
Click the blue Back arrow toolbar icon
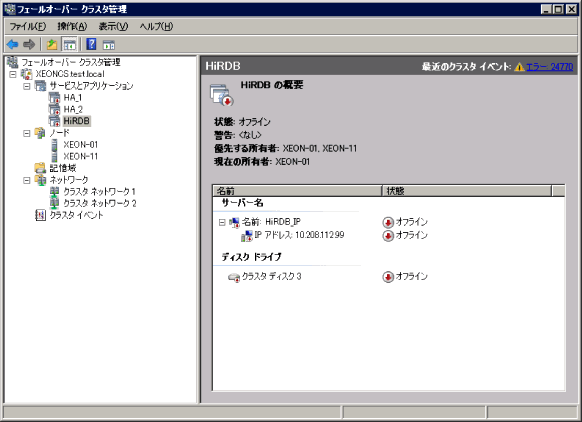pos(12,45)
